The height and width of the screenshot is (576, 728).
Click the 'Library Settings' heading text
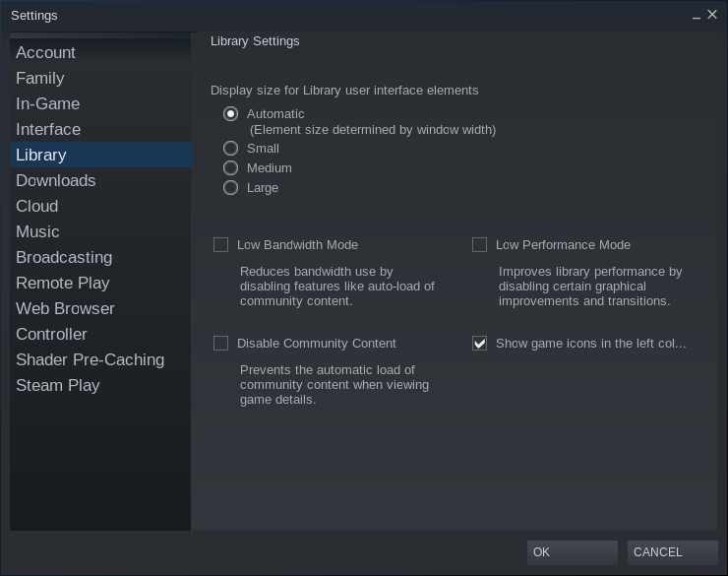255,41
